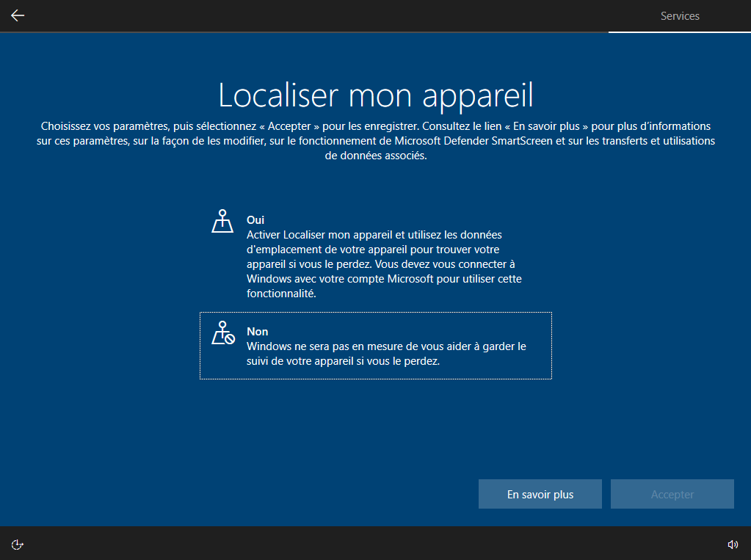Open the ease of access icon
The width and height of the screenshot is (751, 560).
17,545
